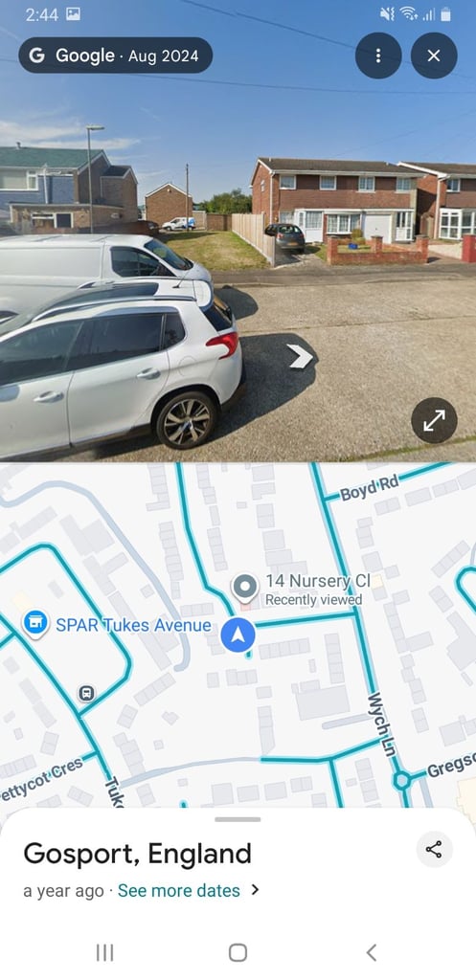
Task: Close the Street View panel
Action: pyautogui.click(x=434, y=56)
